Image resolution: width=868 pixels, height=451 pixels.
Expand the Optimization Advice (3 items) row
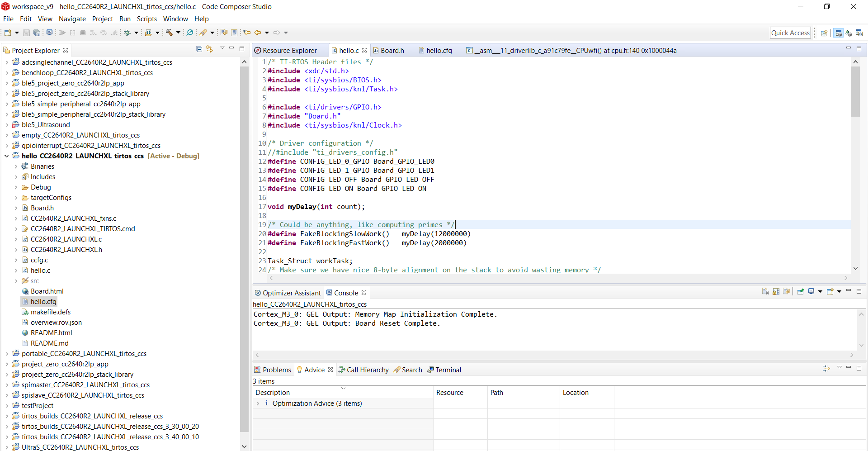coord(258,404)
